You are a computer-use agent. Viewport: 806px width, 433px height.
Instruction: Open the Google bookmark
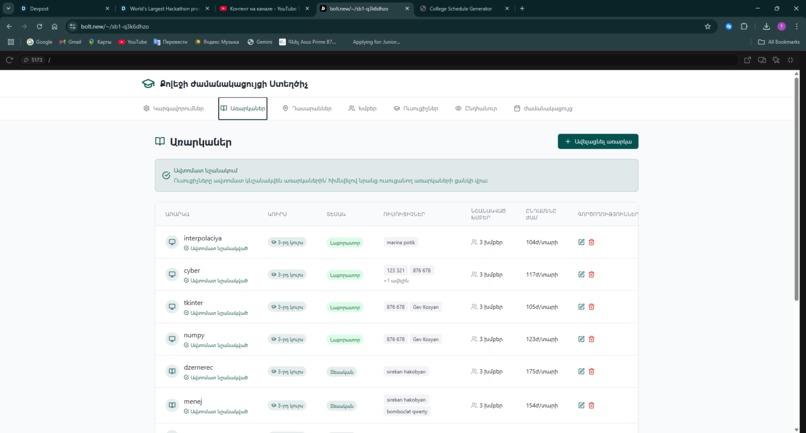[40, 42]
